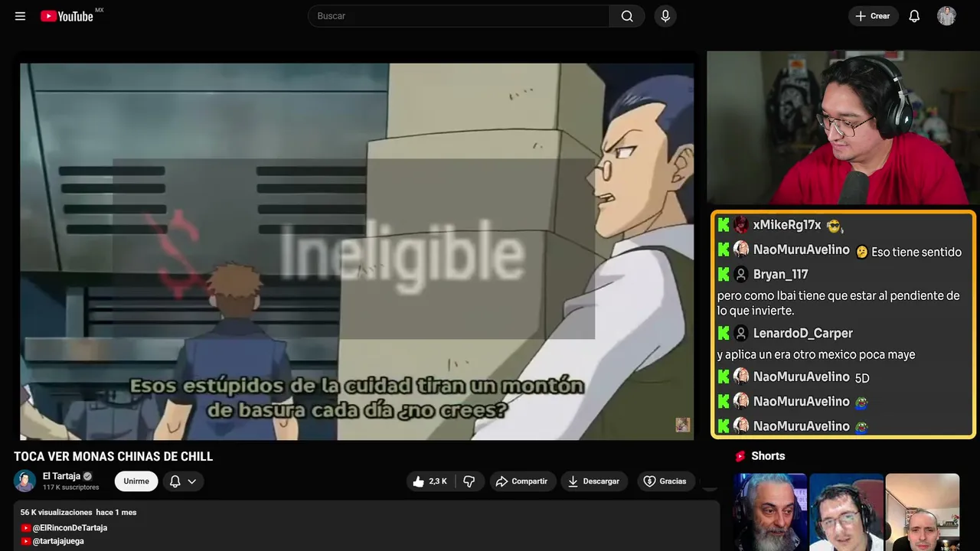Click the username 'LenardoD_Carper' in chat
980x551 pixels.
[803, 333]
